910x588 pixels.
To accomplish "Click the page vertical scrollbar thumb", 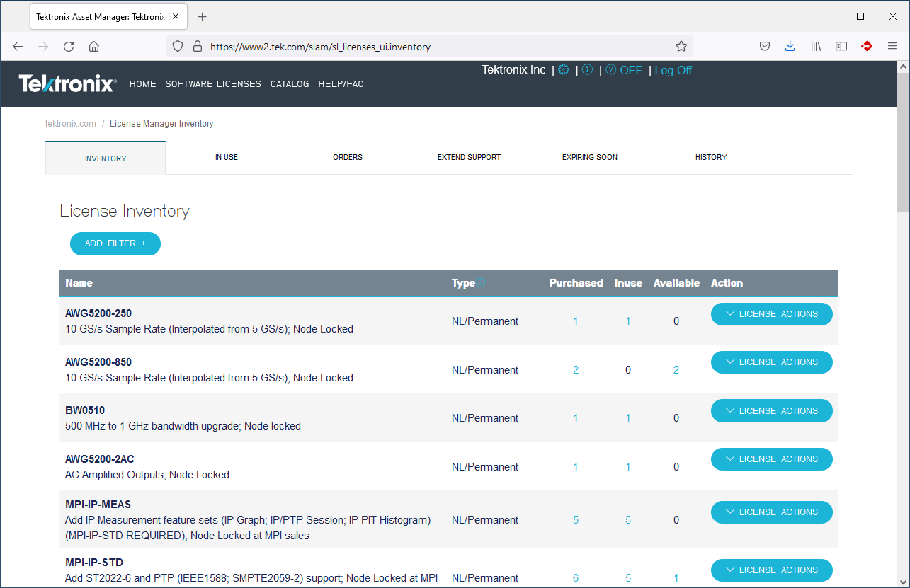I will [902, 142].
